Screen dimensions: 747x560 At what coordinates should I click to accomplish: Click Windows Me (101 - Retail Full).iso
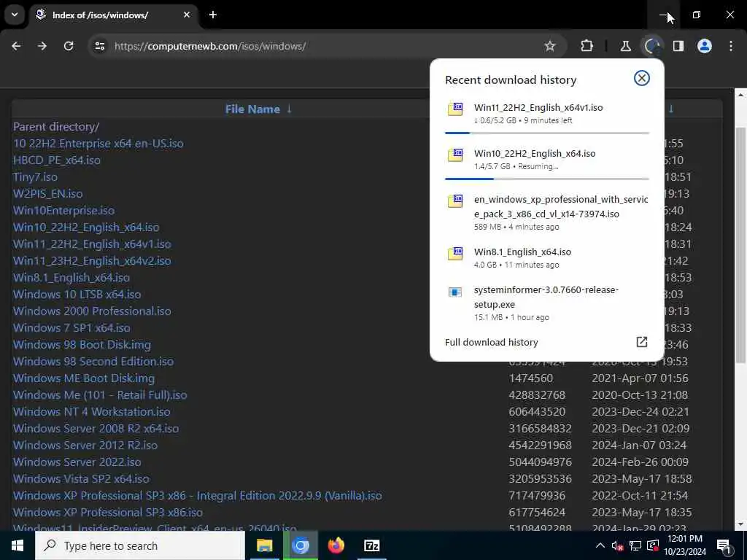(100, 394)
